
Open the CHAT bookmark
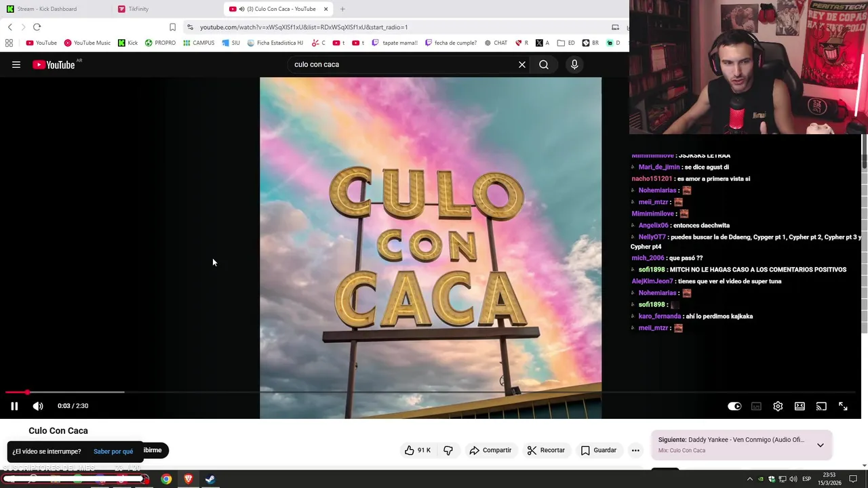point(496,43)
